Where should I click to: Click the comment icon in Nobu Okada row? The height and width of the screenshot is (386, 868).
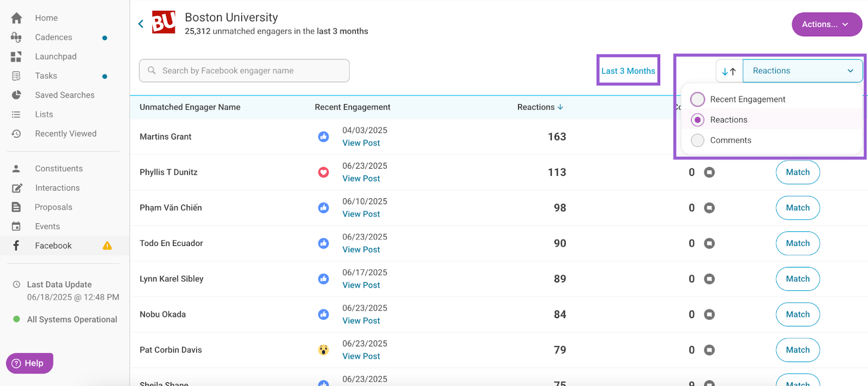click(x=709, y=314)
